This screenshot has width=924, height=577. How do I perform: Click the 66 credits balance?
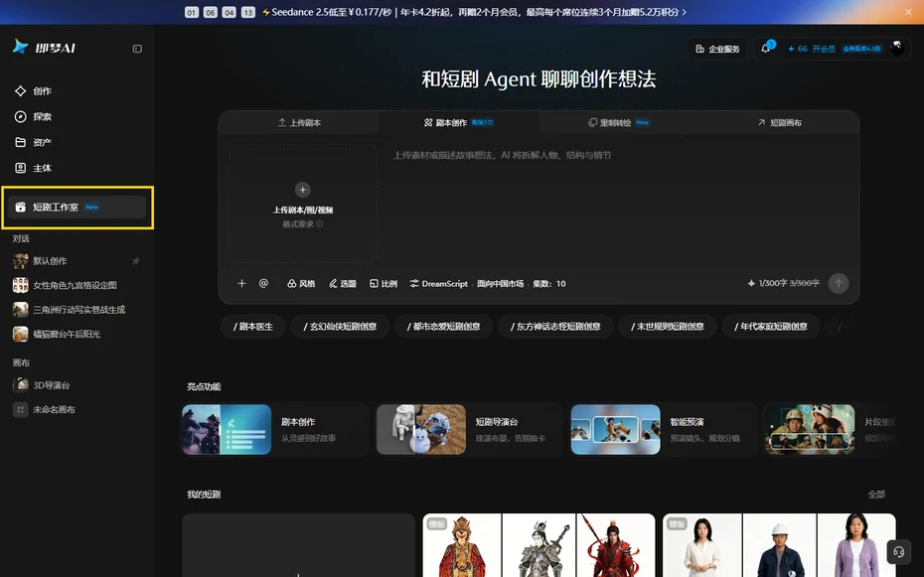click(798, 49)
